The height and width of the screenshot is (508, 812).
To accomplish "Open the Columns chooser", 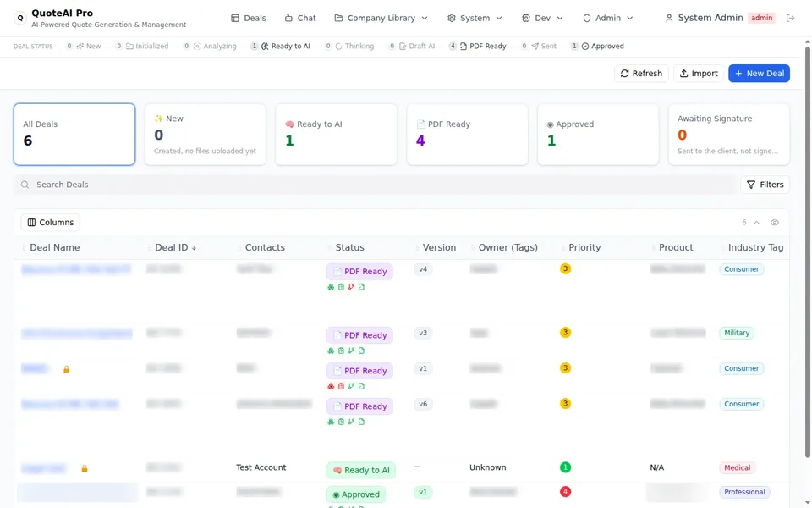I will (50, 223).
